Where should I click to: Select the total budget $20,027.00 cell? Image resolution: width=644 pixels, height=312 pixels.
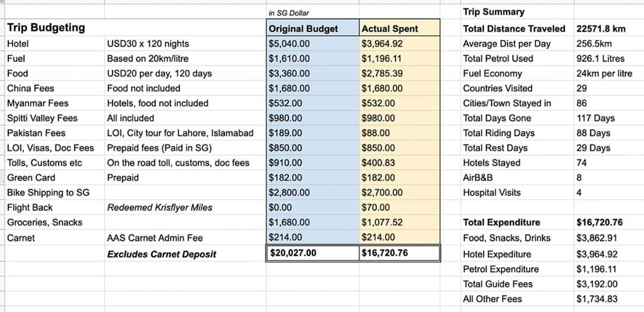(x=312, y=253)
